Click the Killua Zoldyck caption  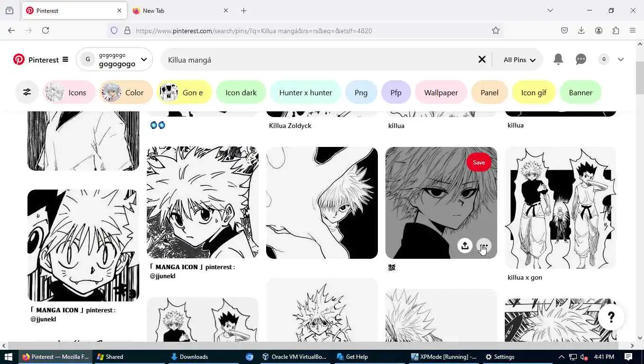pos(290,126)
